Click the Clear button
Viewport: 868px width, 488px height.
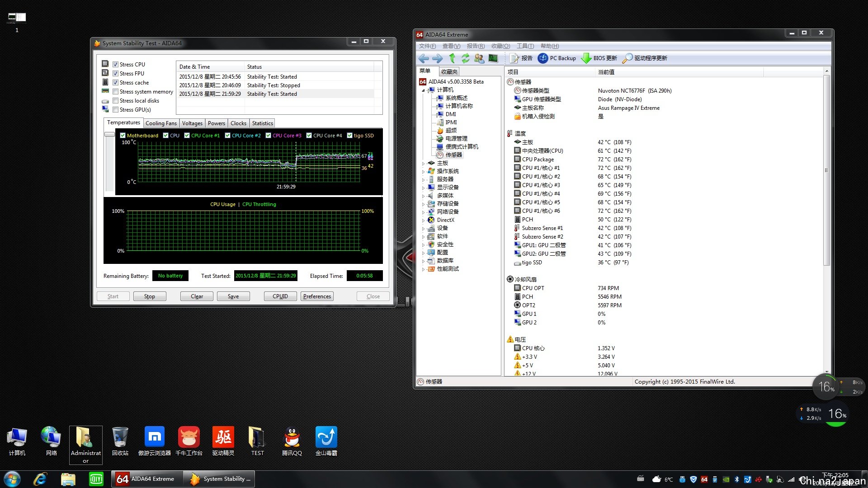coord(197,296)
